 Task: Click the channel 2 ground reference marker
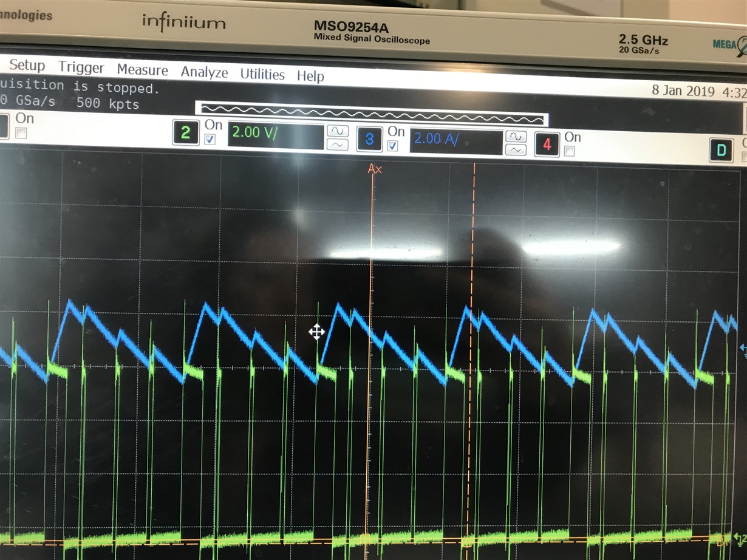pos(742,537)
